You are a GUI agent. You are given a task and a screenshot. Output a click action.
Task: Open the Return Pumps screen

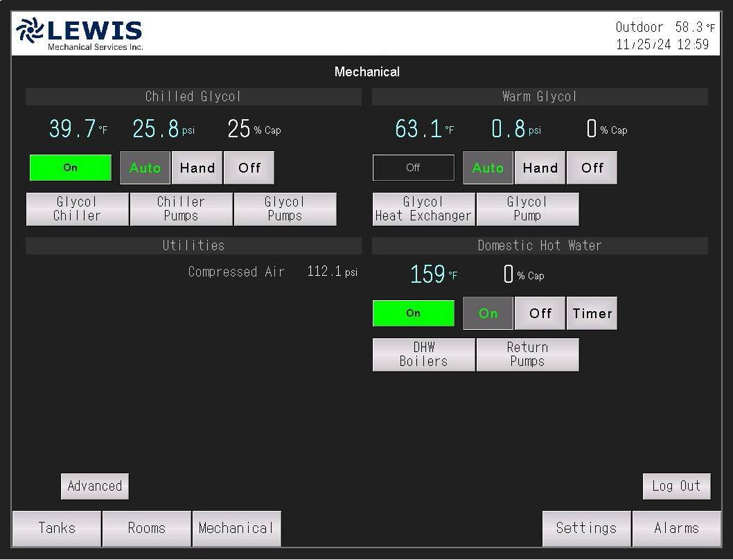[527, 354]
